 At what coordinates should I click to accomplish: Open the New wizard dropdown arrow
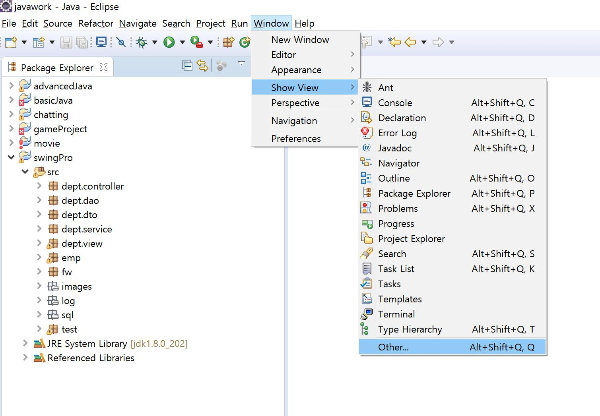click(24, 42)
